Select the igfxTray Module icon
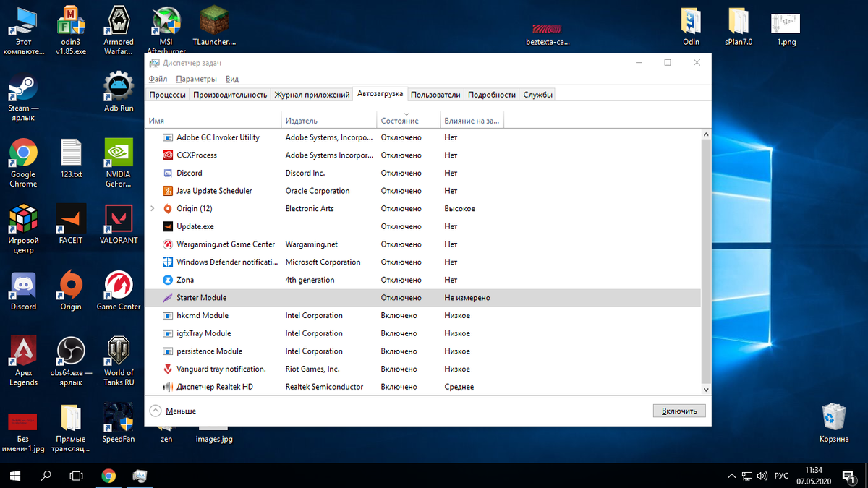Image resolution: width=868 pixels, height=488 pixels. (x=168, y=333)
